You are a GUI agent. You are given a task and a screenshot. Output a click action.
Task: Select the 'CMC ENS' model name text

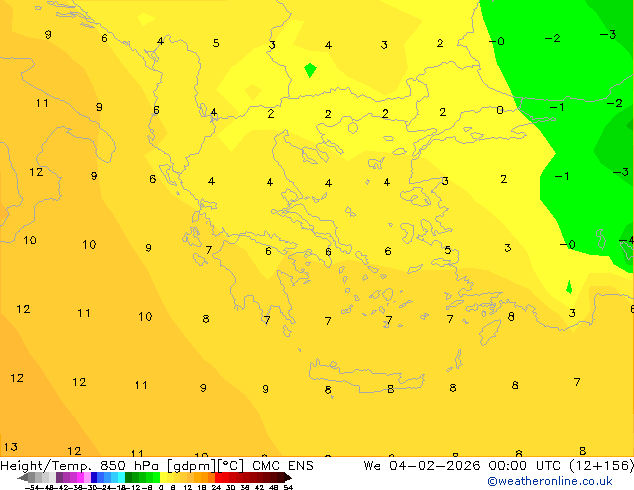point(283,466)
